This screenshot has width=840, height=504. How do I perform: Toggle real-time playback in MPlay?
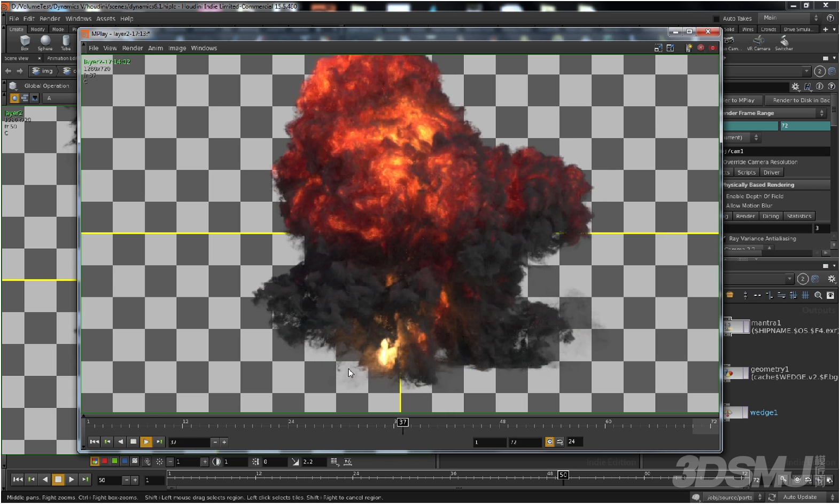point(549,442)
